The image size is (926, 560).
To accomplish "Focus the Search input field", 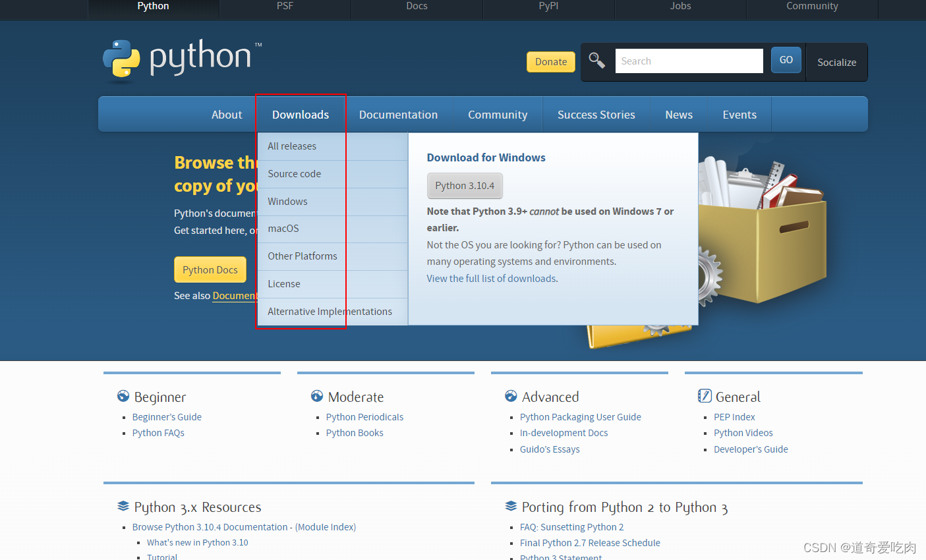I will click(x=689, y=61).
